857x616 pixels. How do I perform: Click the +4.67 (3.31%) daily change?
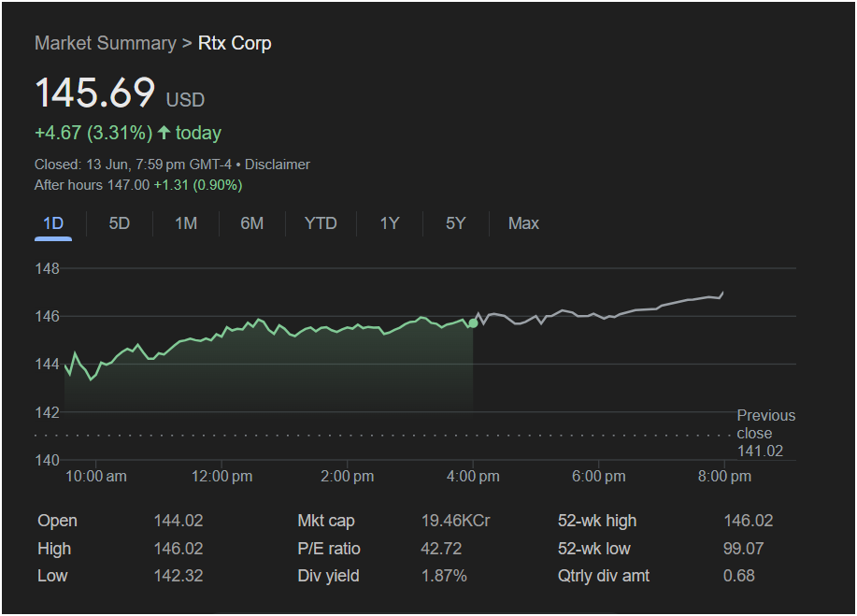pyautogui.click(x=93, y=133)
